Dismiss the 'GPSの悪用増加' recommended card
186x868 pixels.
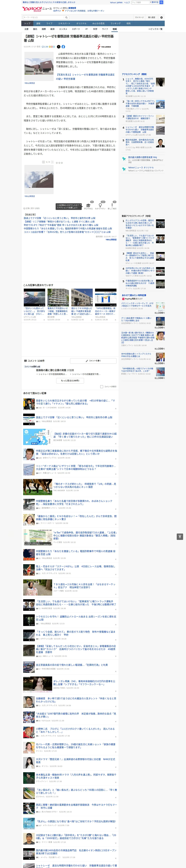[x=116, y=320]
